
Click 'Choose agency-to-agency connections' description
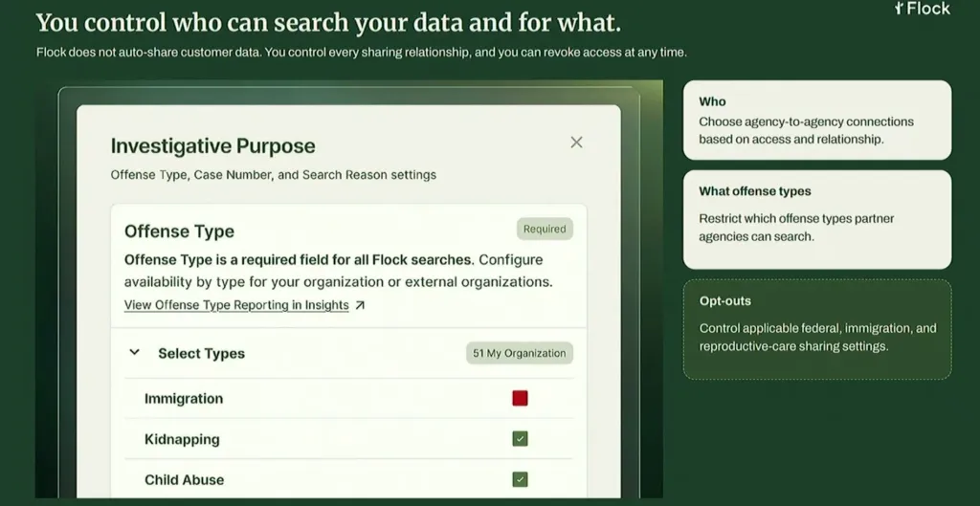click(806, 130)
